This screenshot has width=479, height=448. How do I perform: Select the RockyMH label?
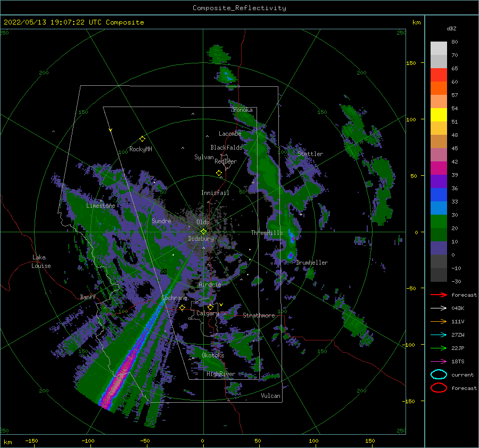click(x=141, y=149)
